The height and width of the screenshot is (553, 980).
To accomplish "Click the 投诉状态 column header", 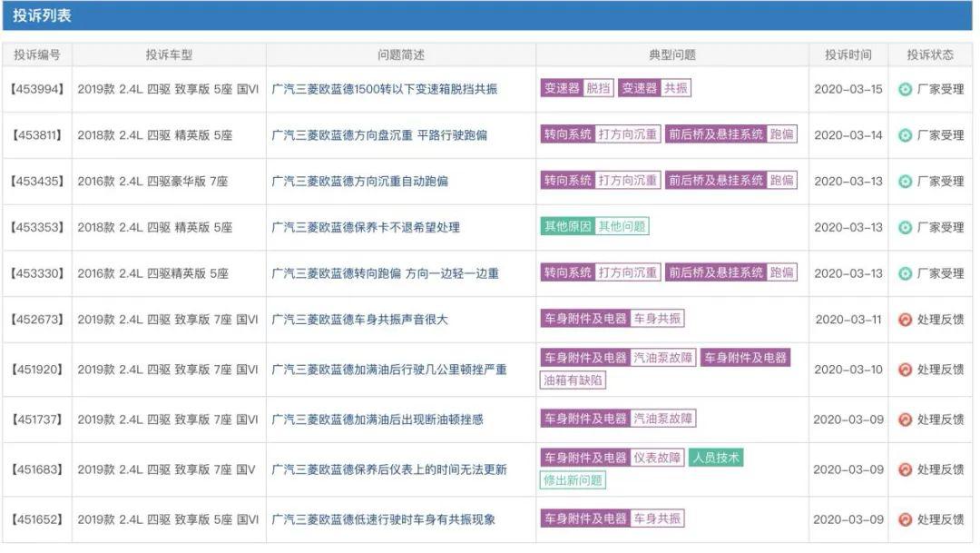I will click(x=930, y=54).
